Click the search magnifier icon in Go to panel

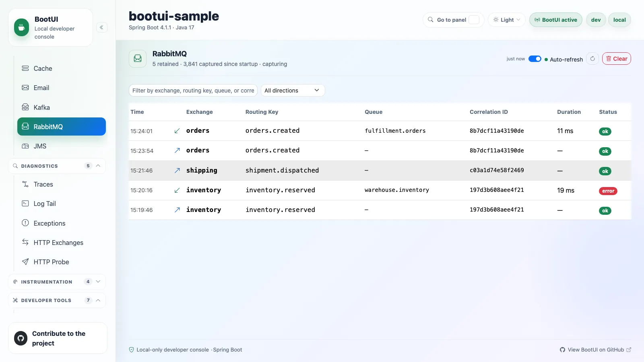431,20
